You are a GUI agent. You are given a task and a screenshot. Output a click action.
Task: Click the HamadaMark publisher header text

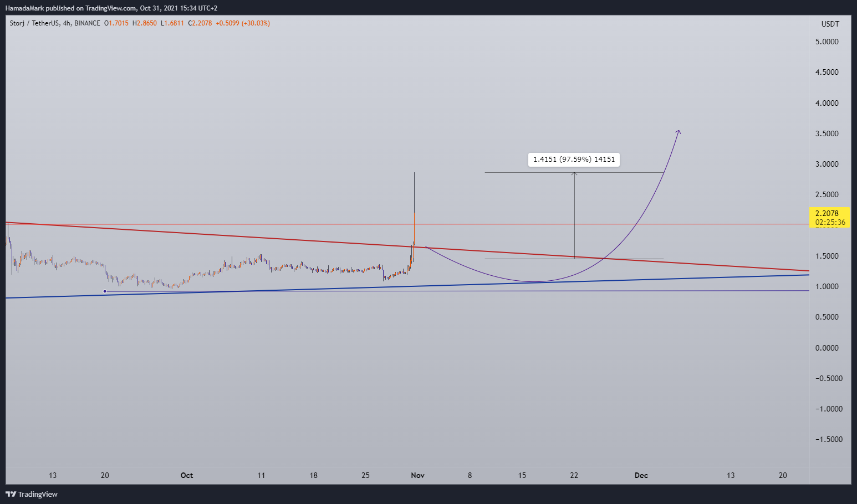[111, 8]
